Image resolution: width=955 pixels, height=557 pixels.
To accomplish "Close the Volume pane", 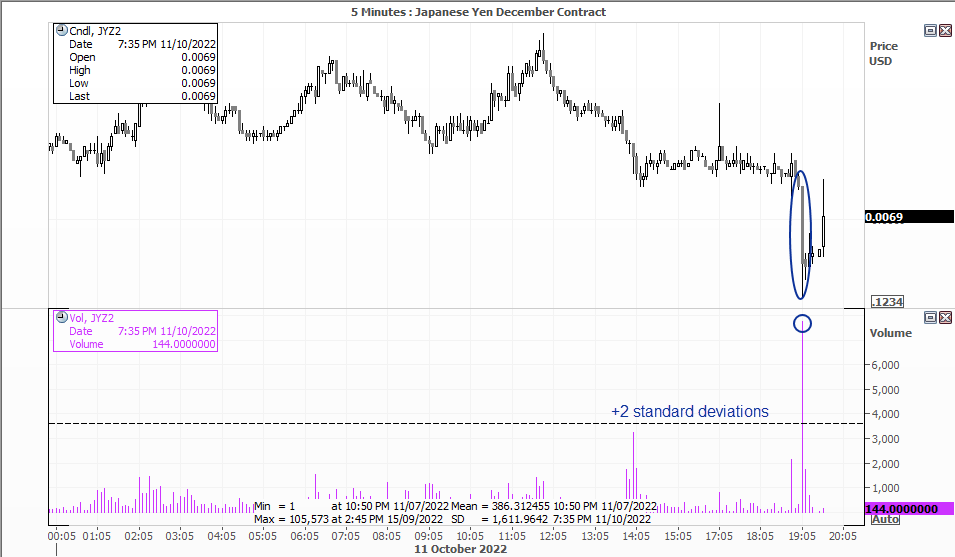I will point(945,317).
